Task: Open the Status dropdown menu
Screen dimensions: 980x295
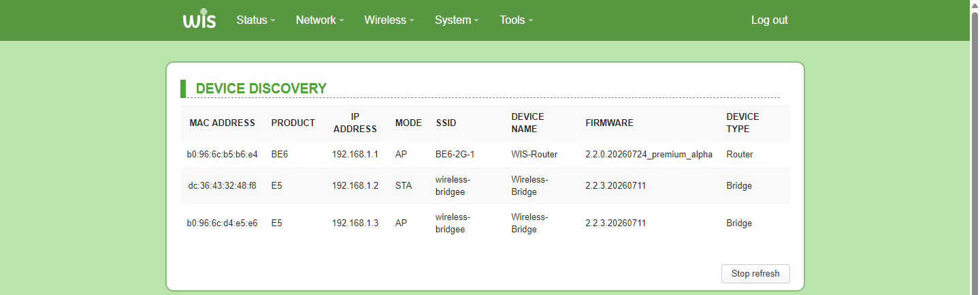Action: (x=256, y=20)
